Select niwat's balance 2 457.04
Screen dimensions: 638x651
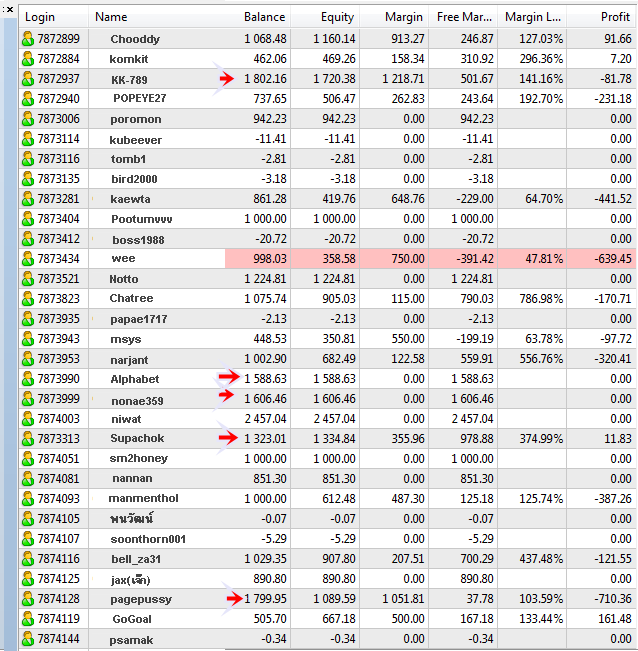point(266,419)
